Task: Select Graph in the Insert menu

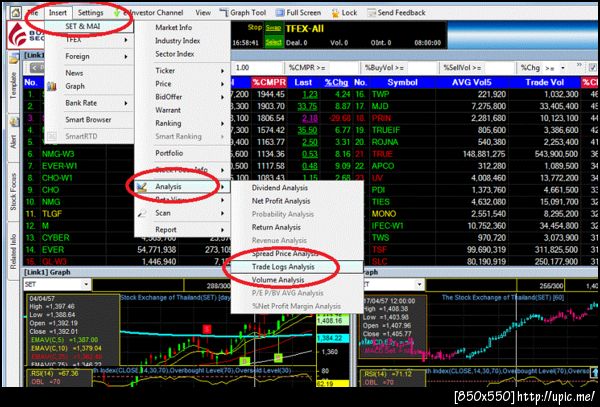Action: (x=75, y=86)
